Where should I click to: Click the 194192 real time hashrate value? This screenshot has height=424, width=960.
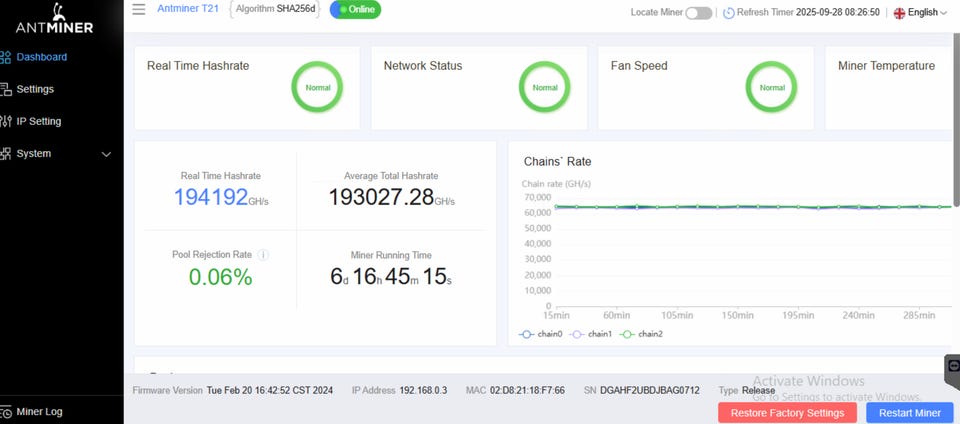[x=211, y=198]
